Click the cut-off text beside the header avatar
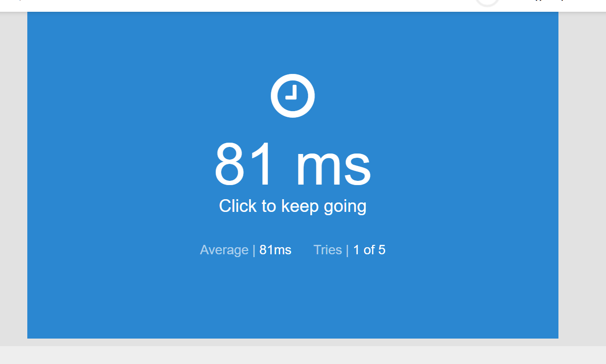Image resolution: width=606 pixels, height=364 pixels. tap(549, 2)
